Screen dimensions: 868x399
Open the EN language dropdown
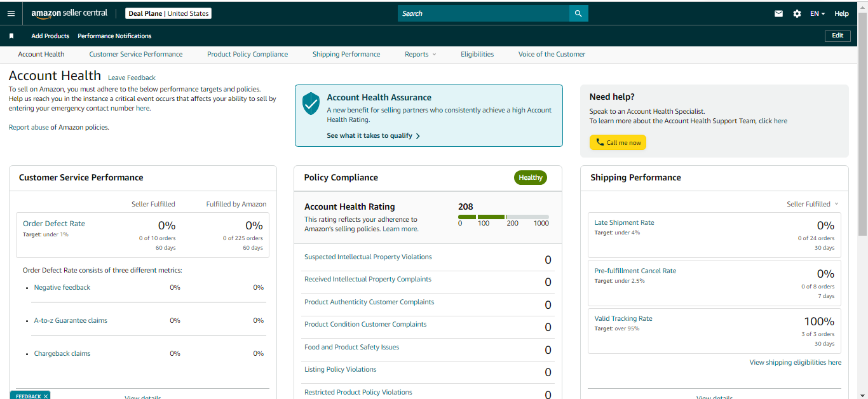pyautogui.click(x=817, y=13)
